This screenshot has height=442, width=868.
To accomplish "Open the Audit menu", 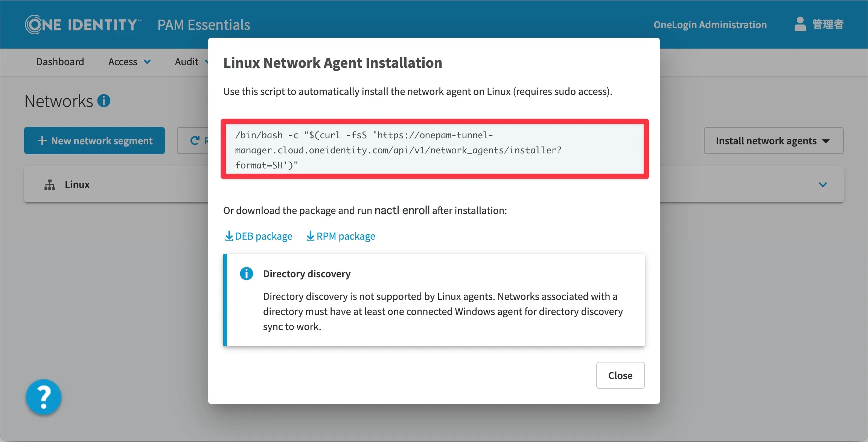I will point(187,62).
